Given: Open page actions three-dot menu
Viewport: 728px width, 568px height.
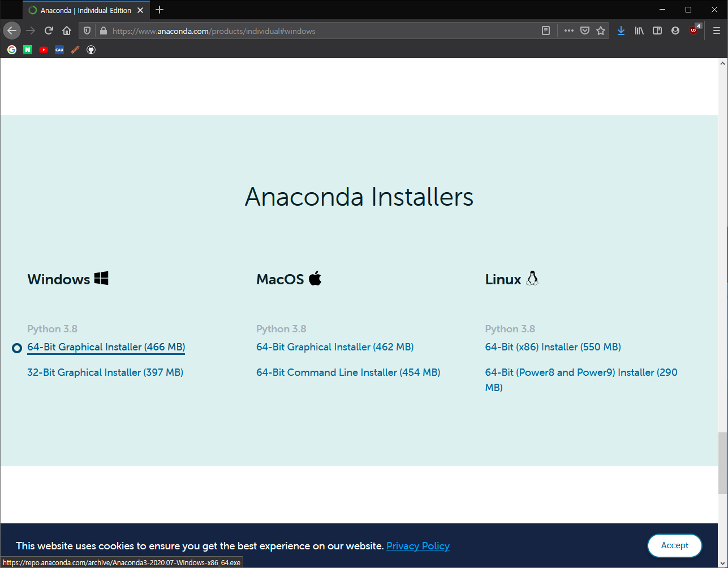Looking at the screenshot, I should 569,31.
